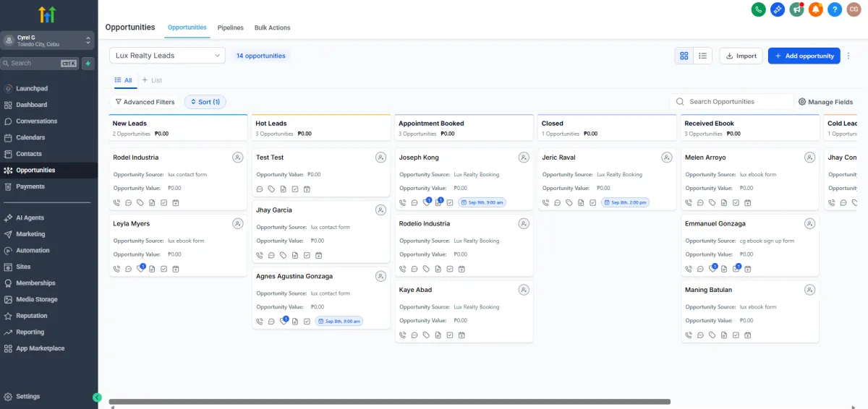Click the green sparkle button beside sidebar search
Screen dimensions: 868x409
[x=88, y=64]
